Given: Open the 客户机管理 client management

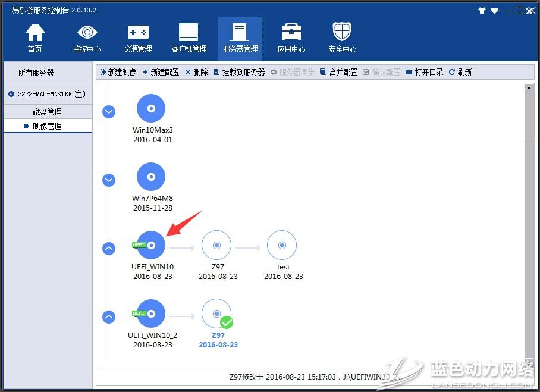Looking at the screenshot, I should (189, 38).
